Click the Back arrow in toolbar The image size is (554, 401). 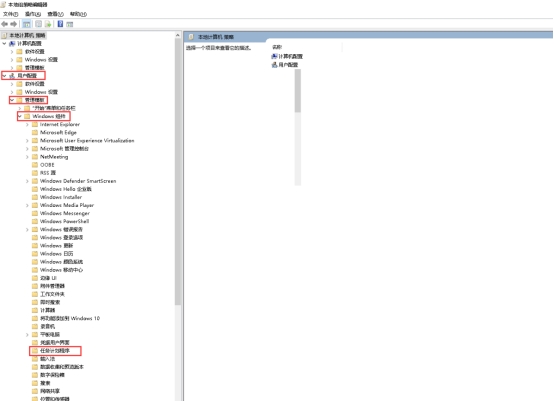click(x=5, y=24)
